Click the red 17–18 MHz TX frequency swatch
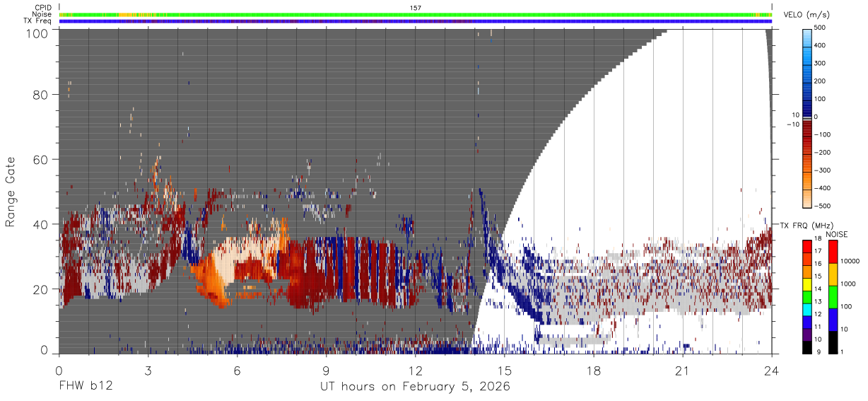 pos(807,247)
